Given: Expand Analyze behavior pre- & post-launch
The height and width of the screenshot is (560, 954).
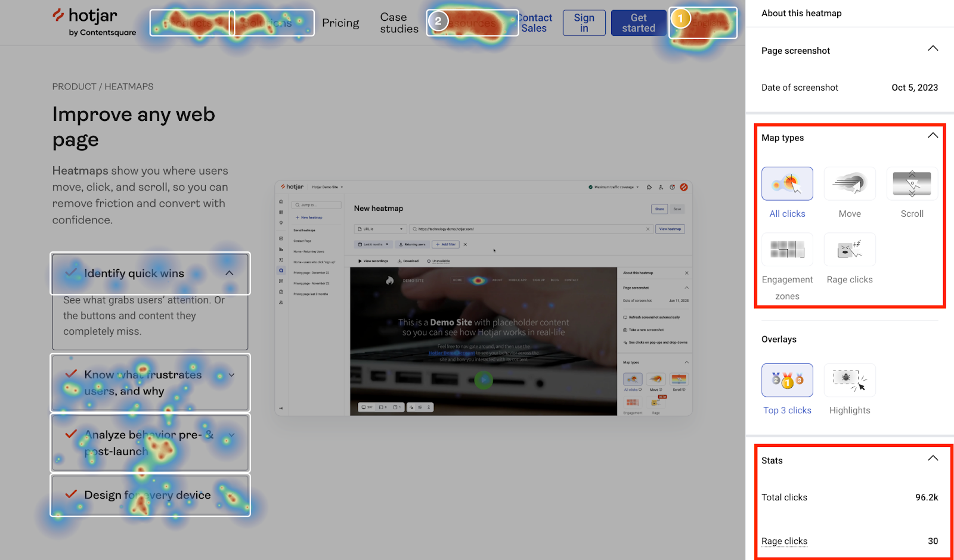Looking at the screenshot, I should [x=150, y=443].
